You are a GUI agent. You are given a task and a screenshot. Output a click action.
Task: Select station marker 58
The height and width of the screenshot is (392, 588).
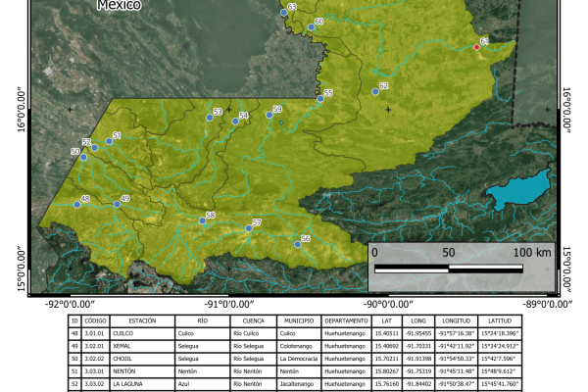(202, 220)
